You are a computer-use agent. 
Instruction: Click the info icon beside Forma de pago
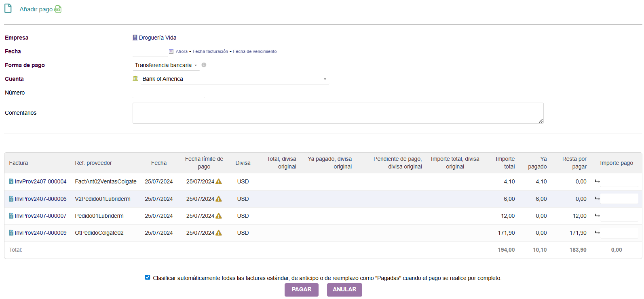(x=204, y=65)
